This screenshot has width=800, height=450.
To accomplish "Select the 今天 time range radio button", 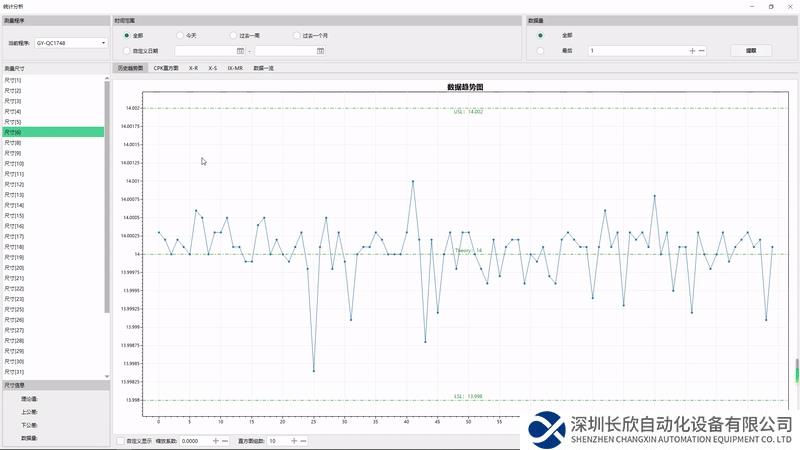I will (181, 35).
